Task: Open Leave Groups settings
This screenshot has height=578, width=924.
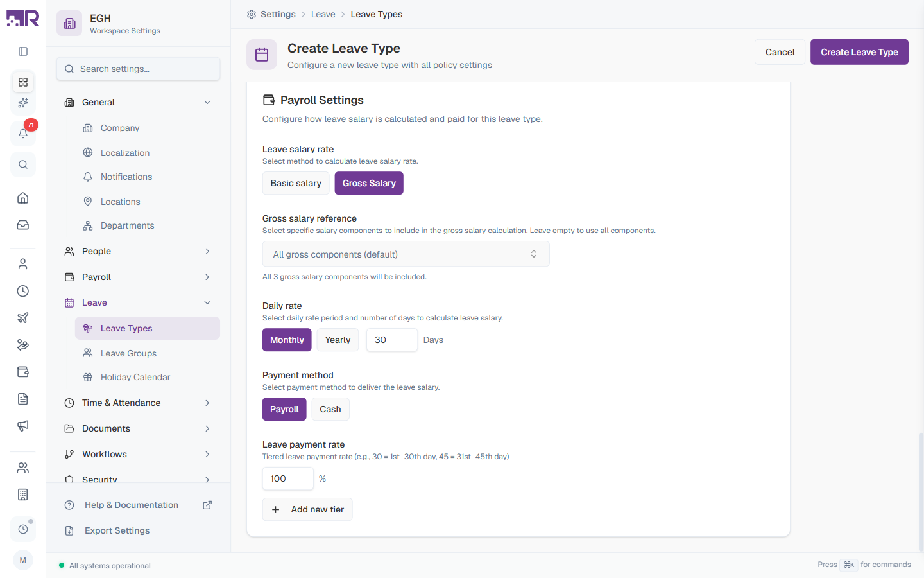Action: pyautogui.click(x=148, y=353)
